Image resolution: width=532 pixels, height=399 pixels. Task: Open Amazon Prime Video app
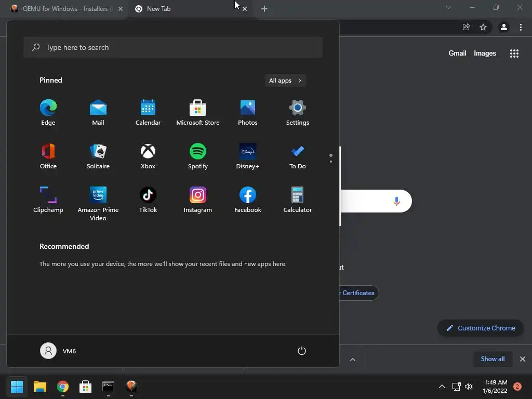[98, 204]
